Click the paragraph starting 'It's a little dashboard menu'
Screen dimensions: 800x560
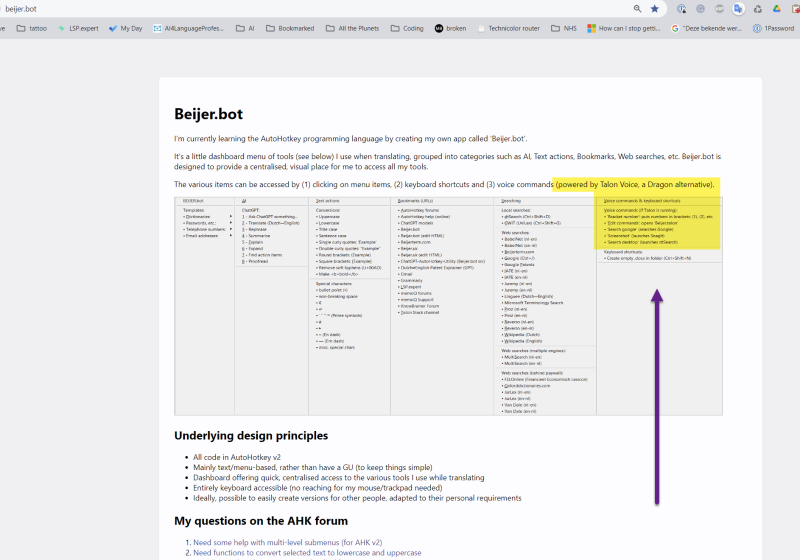(447, 161)
